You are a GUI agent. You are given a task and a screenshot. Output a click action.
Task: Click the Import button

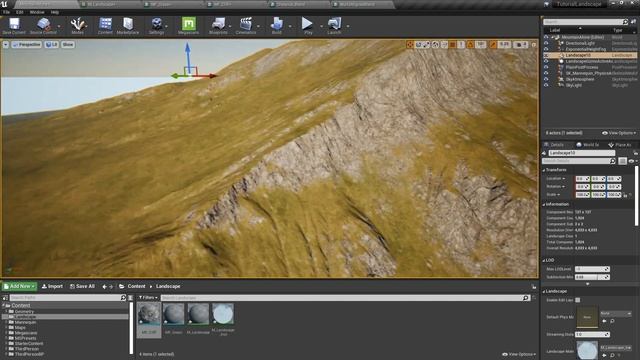[x=52, y=287]
